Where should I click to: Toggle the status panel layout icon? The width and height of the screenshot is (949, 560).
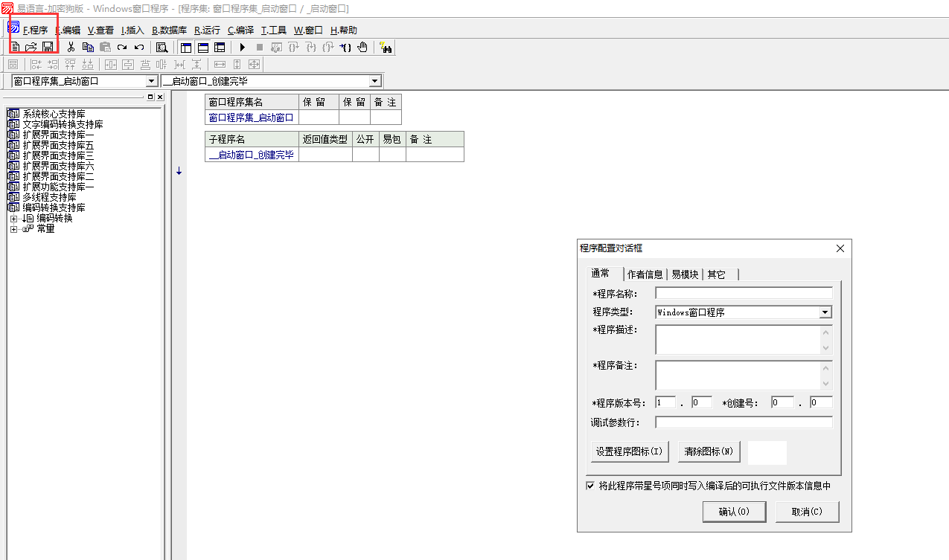click(x=202, y=47)
